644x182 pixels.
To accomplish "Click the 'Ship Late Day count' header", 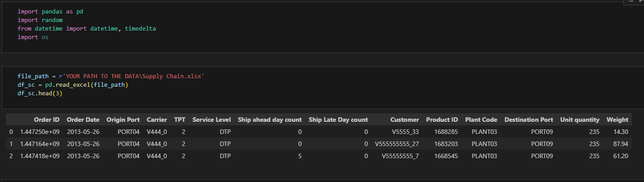I will [x=338, y=120].
